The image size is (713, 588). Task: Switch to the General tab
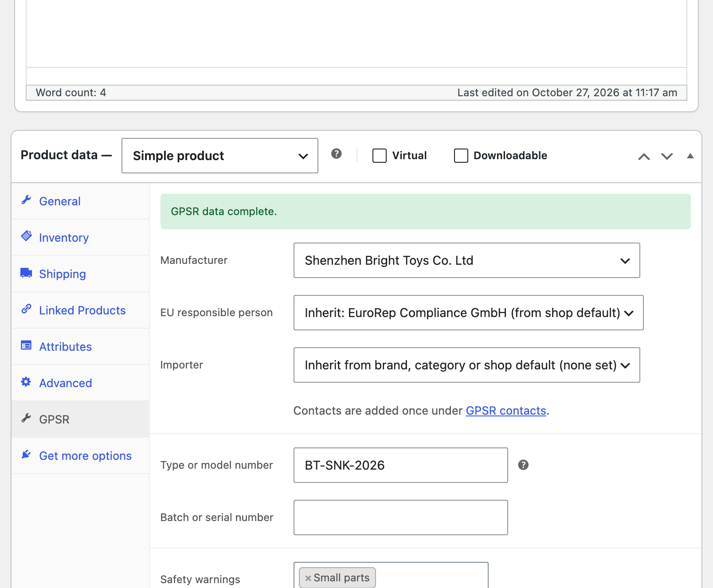(80, 201)
